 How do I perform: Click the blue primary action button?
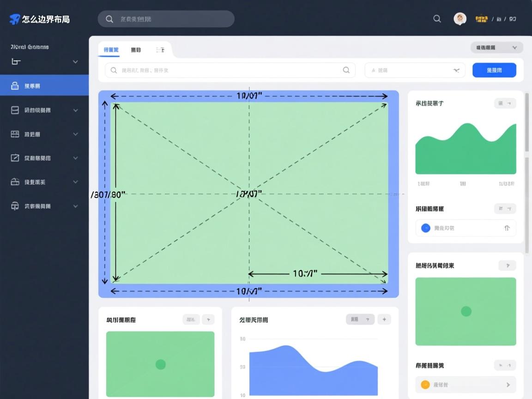[494, 70]
